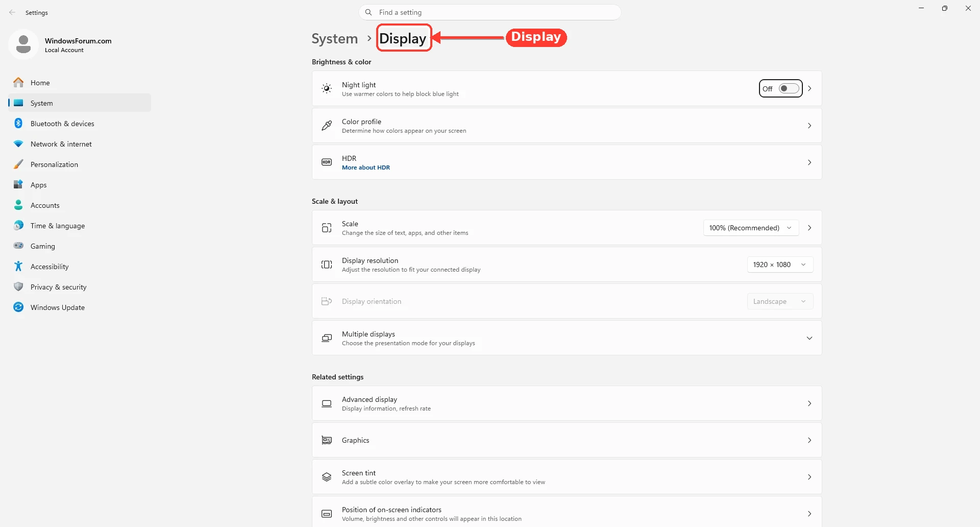Click the Privacy & security shield icon
The image size is (980, 527).
(x=18, y=286)
